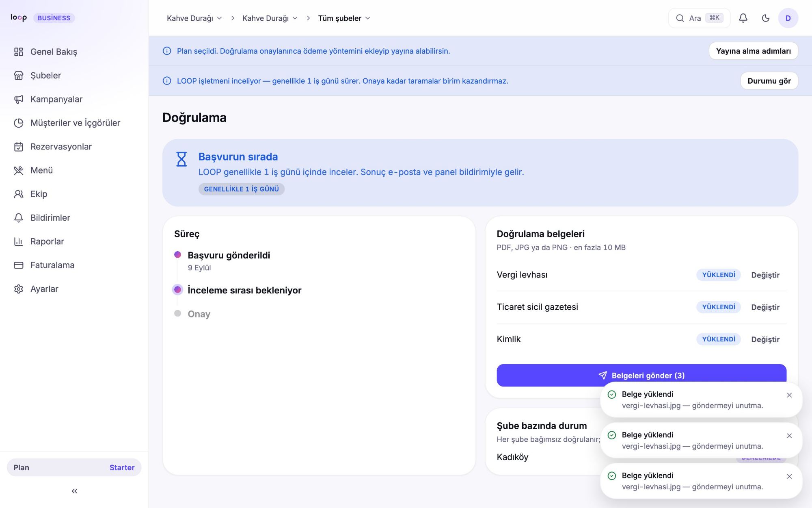Open notifications with the top bar bell icon
The width and height of the screenshot is (812, 508).
point(743,18)
